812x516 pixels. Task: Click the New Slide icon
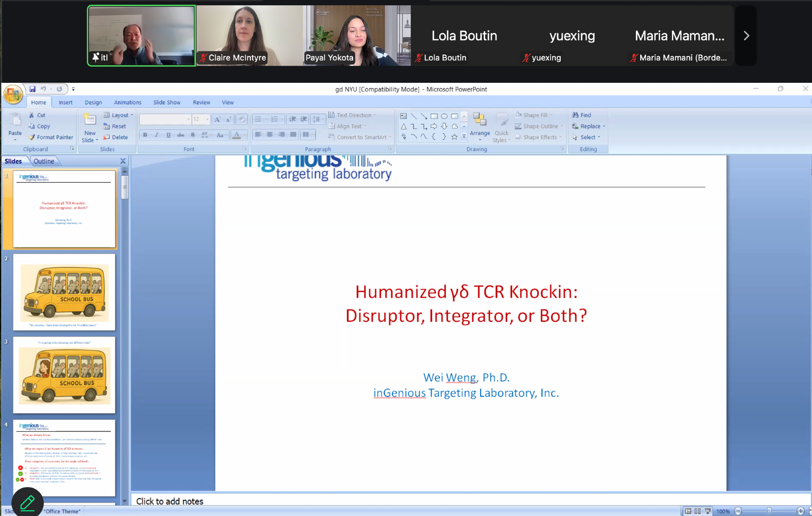click(x=89, y=119)
